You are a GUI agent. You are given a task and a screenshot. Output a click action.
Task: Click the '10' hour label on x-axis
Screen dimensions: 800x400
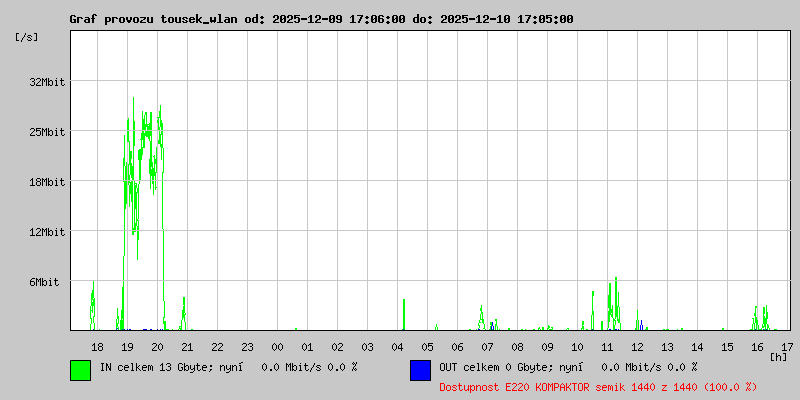[x=578, y=347]
